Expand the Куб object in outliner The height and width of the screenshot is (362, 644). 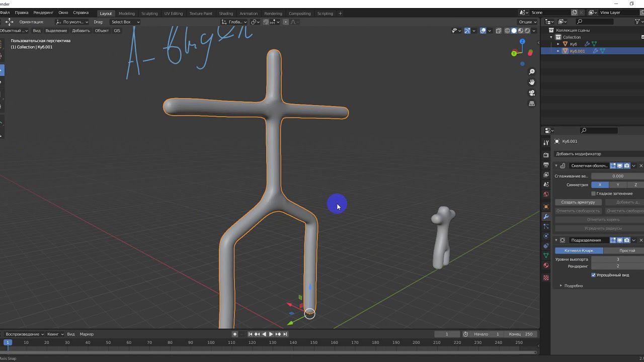point(558,44)
